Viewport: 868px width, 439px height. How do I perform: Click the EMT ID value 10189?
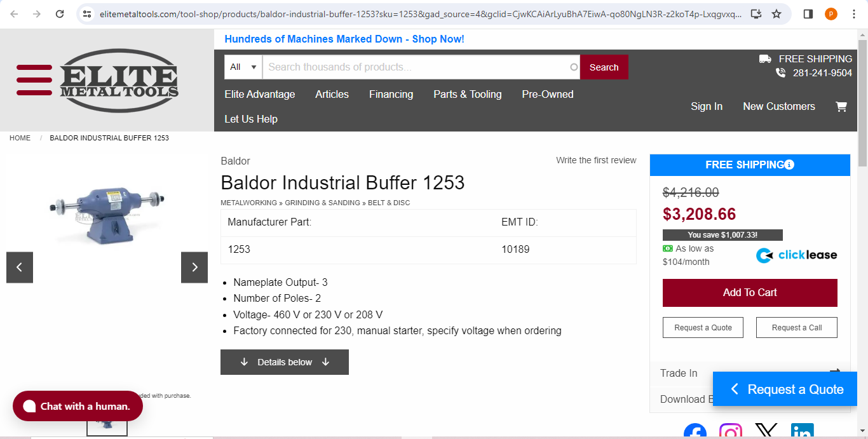[x=515, y=249]
